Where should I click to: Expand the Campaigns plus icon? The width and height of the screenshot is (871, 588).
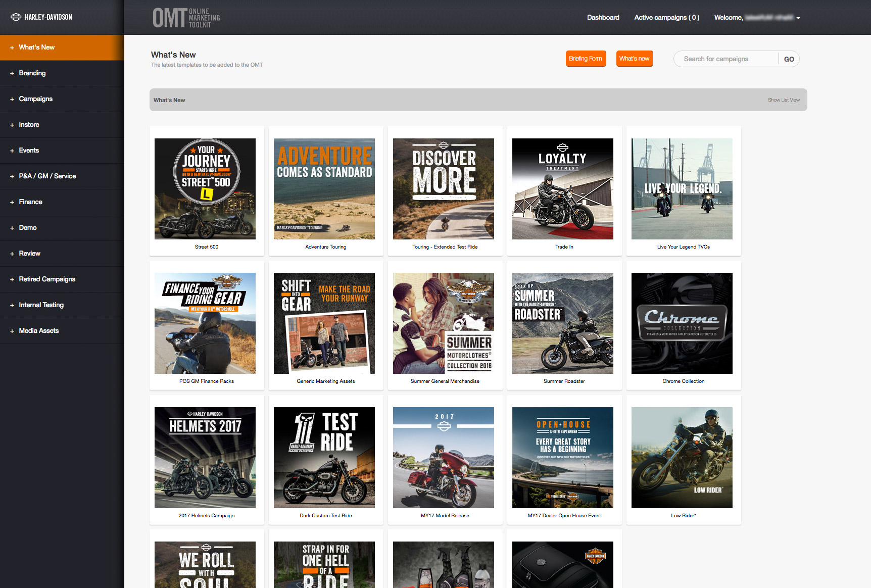12,100
